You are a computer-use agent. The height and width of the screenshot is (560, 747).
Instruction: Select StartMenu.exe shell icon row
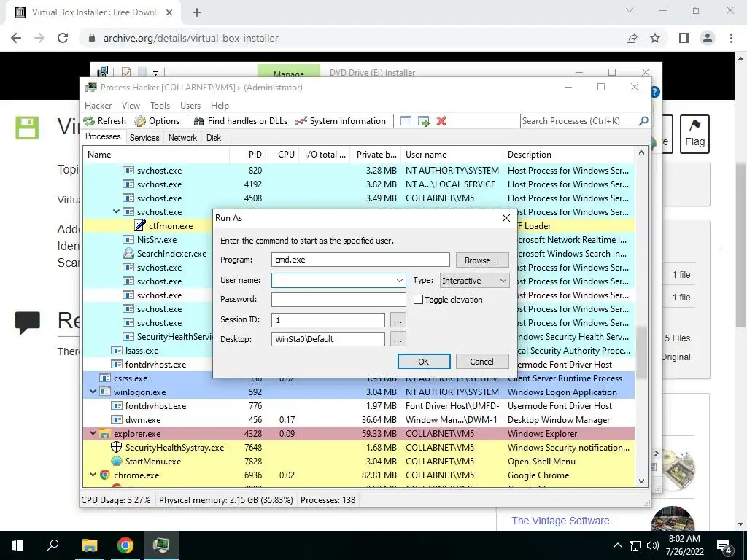(x=116, y=461)
